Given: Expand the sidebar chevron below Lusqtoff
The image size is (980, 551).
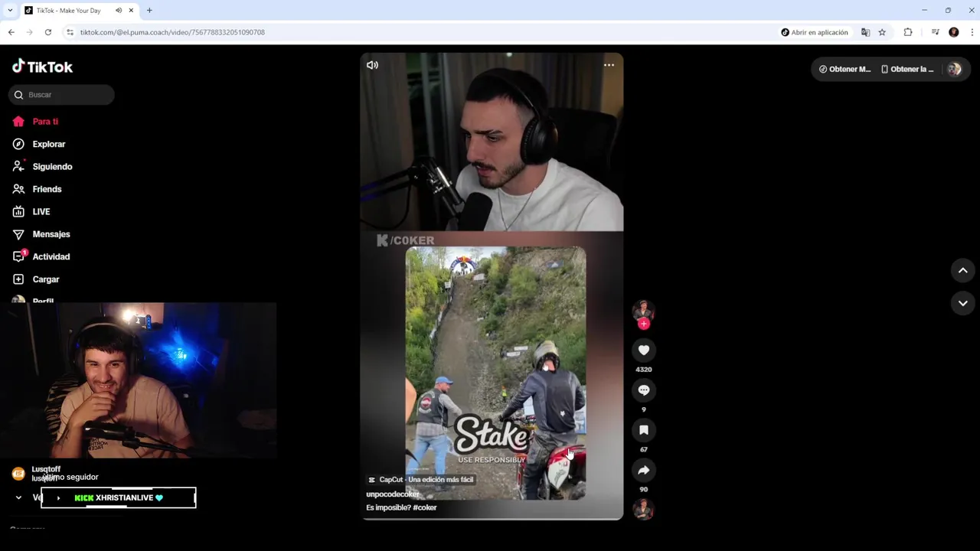Looking at the screenshot, I should click(18, 497).
